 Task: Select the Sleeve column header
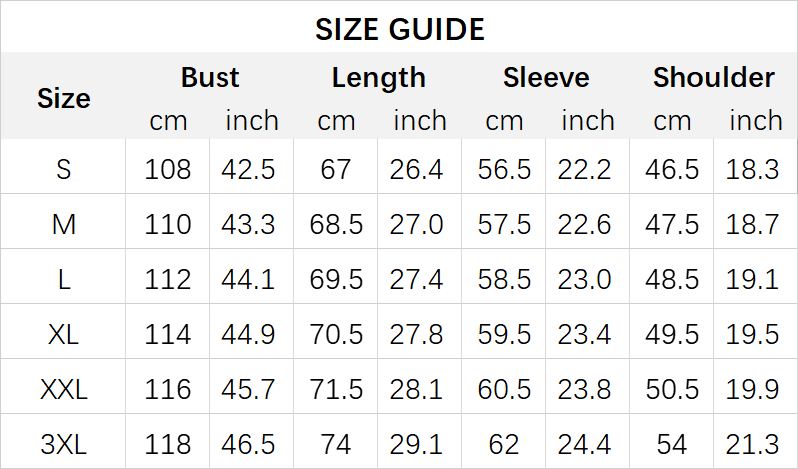[546, 78]
